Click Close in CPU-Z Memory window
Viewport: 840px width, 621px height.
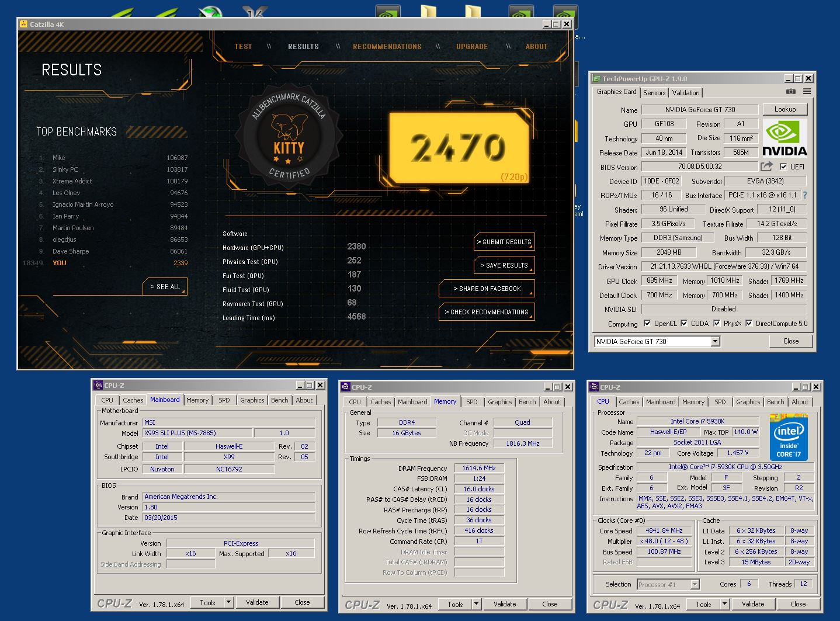(550, 604)
